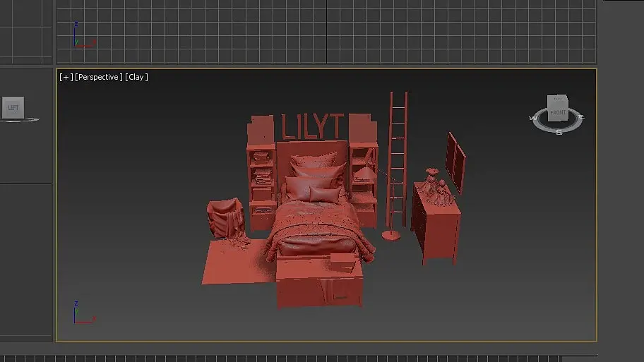Open the Perspective viewport label menu
The height and width of the screenshot is (362, 644).
point(99,77)
